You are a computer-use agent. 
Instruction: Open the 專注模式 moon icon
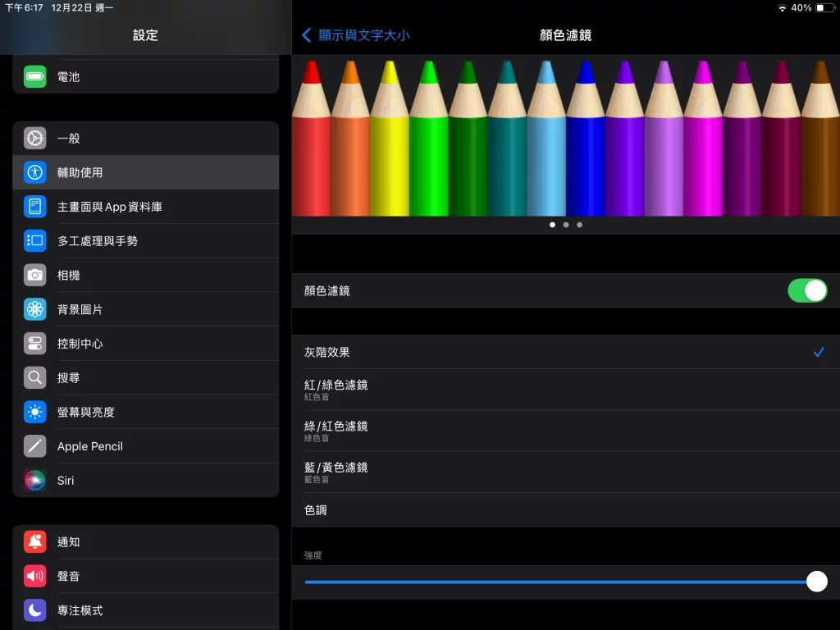[x=34, y=610]
